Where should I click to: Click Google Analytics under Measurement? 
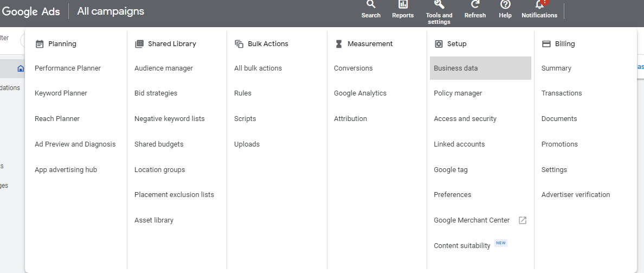click(x=360, y=93)
